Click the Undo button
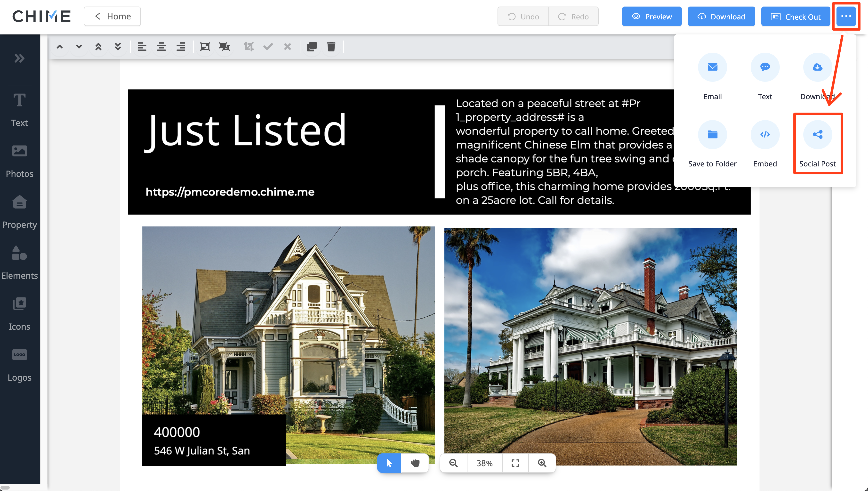Viewport: 868px width, 491px height. point(523,16)
